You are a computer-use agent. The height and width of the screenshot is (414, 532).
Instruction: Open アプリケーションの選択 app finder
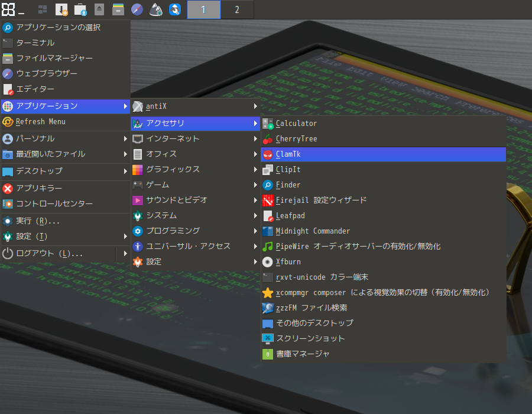tap(66, 27)
